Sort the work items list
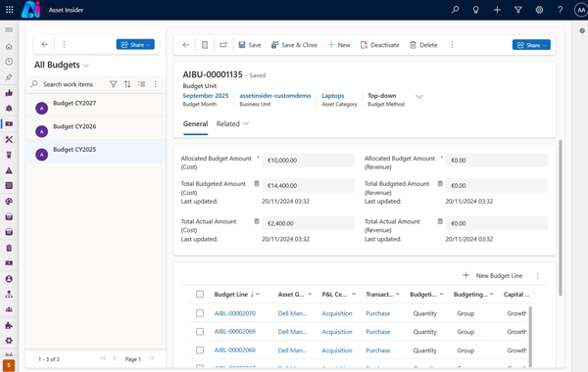Viewport: 588px width, 372px height. [127, 84]
